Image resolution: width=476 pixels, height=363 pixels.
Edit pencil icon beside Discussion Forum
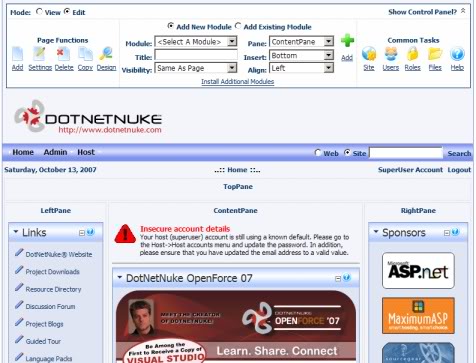[19, 305]
